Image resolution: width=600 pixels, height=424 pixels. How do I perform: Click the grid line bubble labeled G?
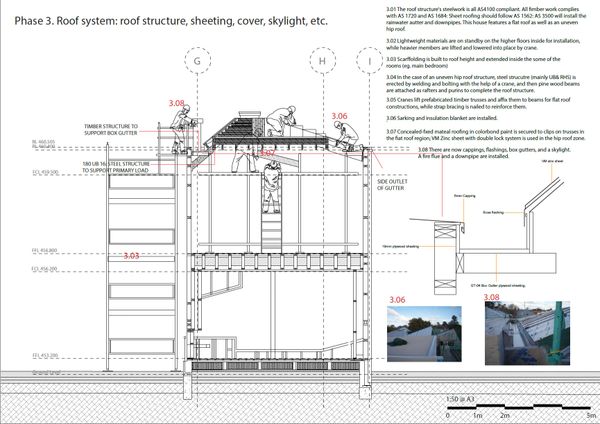197,60
